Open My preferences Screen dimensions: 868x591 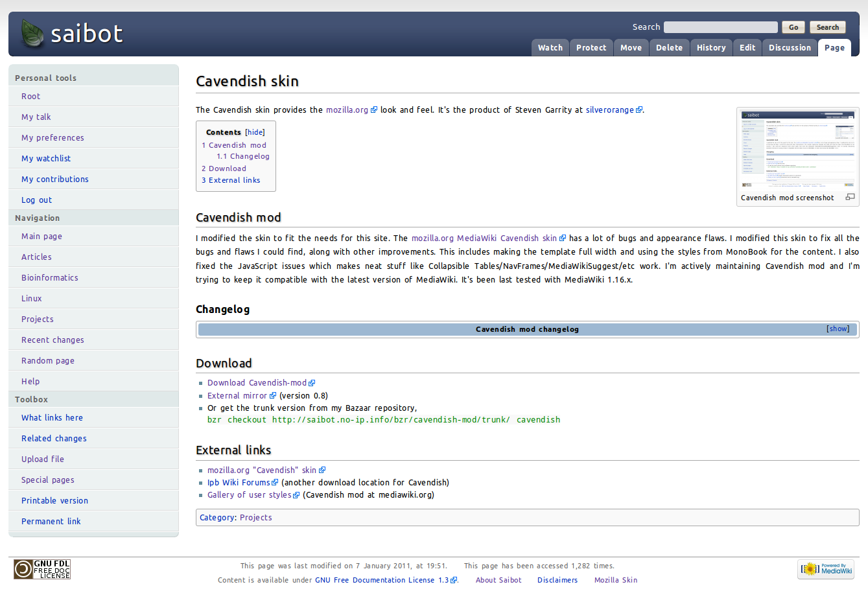point(53,138)
